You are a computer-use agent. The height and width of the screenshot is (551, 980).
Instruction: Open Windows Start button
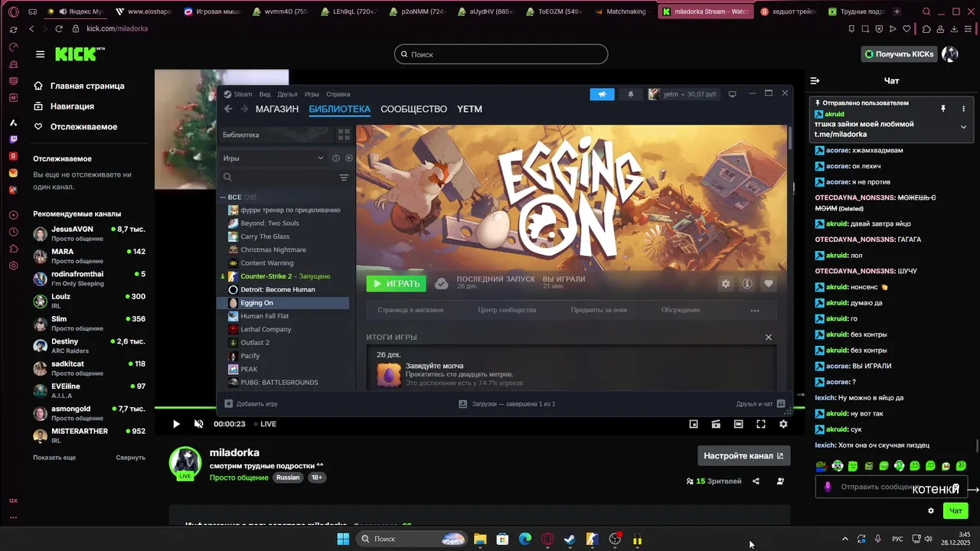coord(343,539)
